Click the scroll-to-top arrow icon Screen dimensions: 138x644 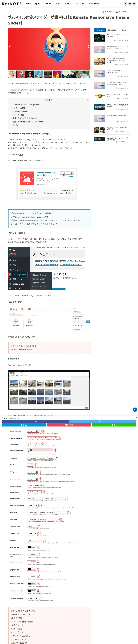click(x=135, y=414)
